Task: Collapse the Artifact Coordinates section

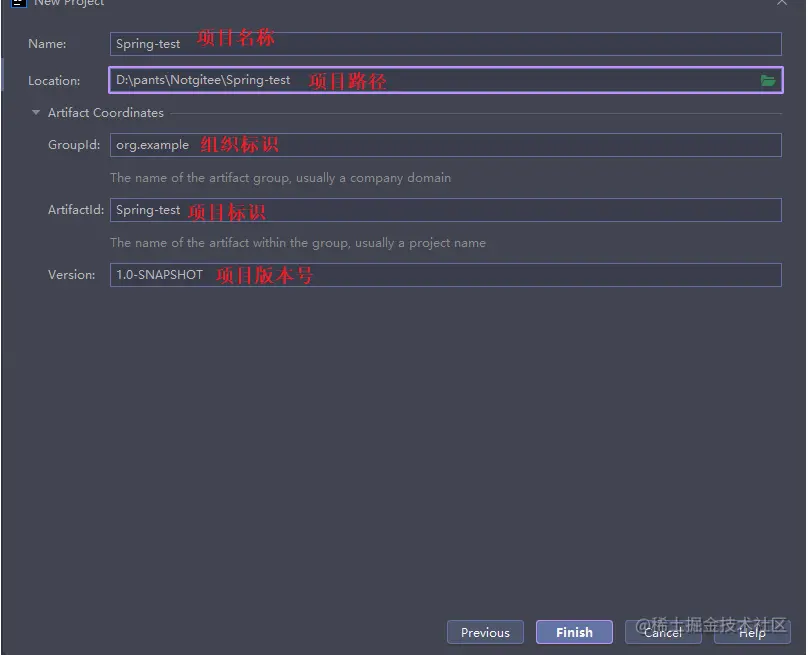Action: pos(36,112)
